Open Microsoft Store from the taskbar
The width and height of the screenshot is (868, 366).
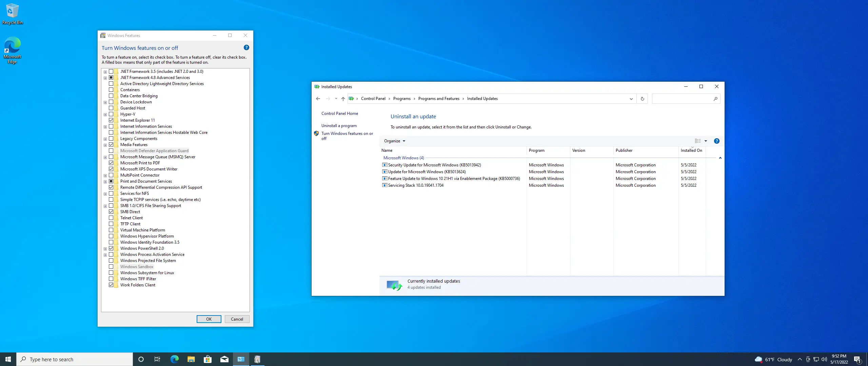pos(208,359)
